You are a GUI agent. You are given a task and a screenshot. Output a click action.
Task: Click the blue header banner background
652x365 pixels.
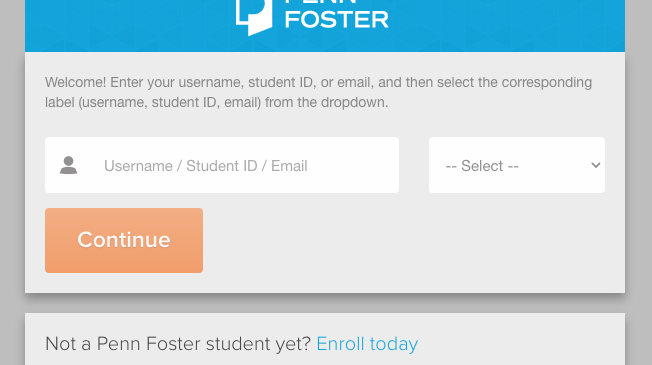pos(499,25)
